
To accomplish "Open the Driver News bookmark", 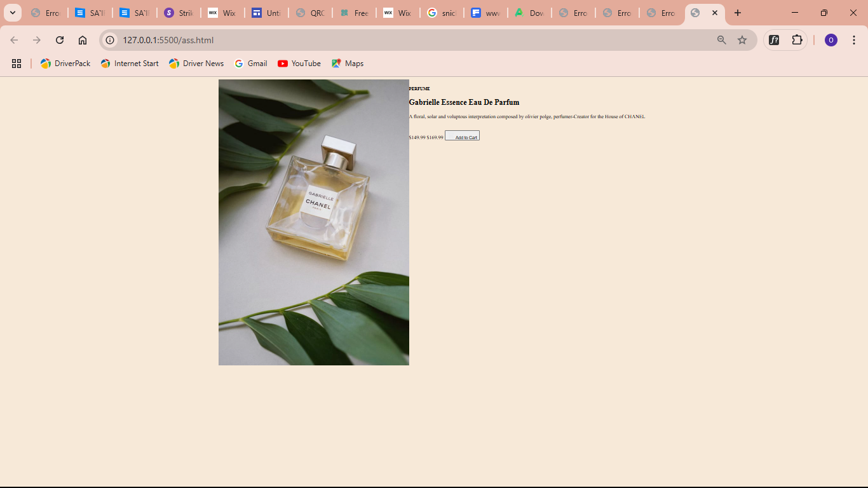I will tap(196, 64).
